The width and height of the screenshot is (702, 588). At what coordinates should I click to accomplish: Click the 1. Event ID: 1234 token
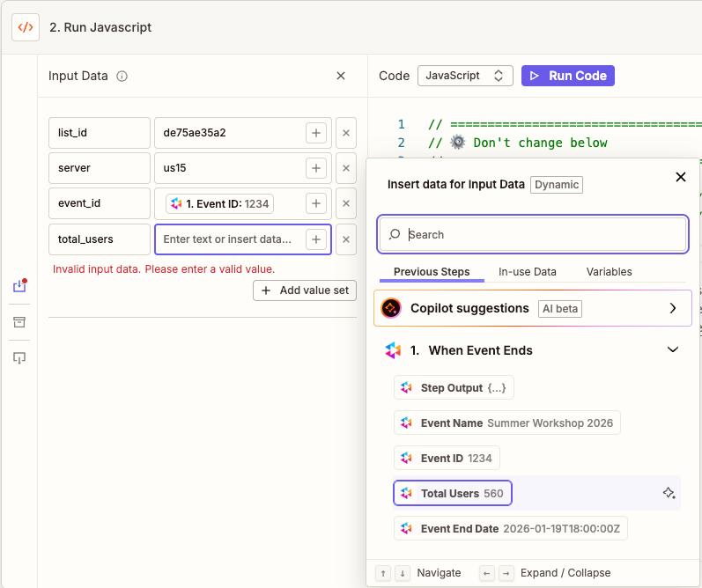(x=220, y=204)
